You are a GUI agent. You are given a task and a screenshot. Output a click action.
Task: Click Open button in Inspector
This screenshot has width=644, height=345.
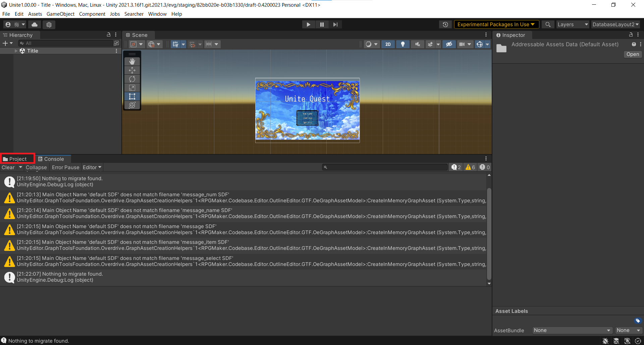click(633, 54)
